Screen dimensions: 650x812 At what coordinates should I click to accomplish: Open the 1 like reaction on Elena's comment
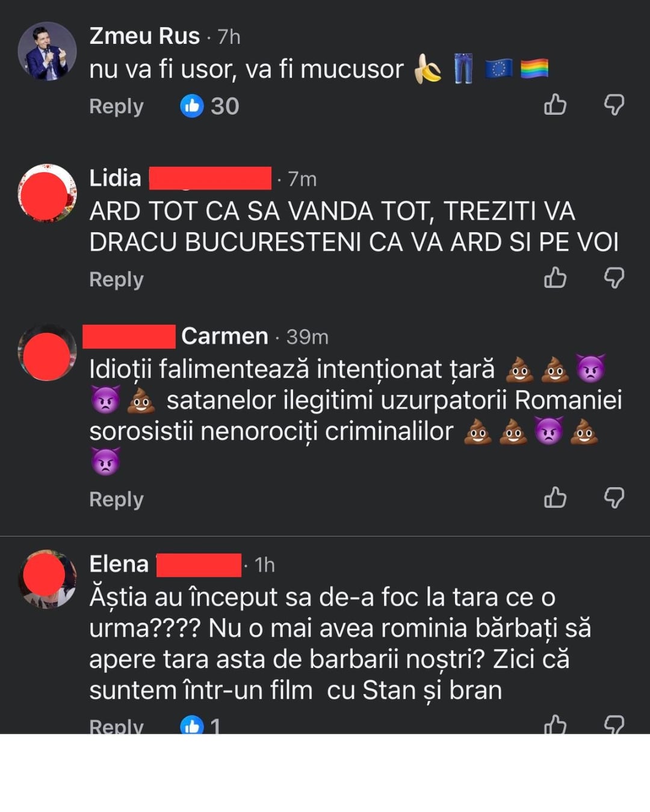pos(200,725)
